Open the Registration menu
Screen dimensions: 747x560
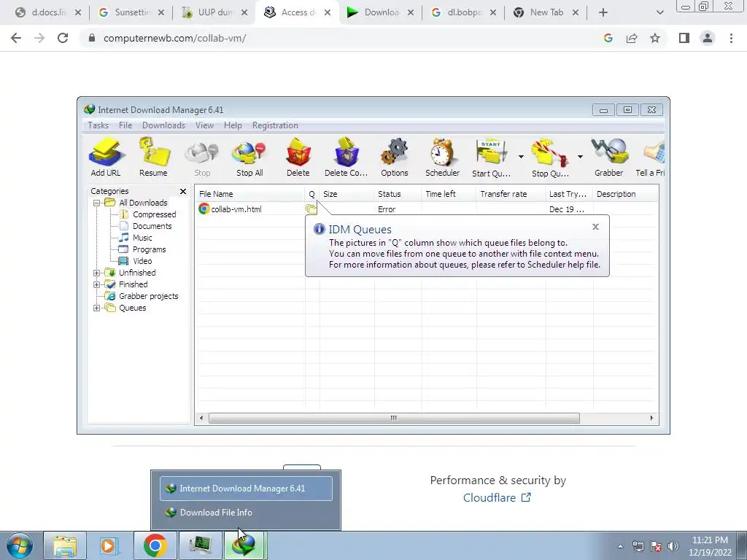point(275,125)
